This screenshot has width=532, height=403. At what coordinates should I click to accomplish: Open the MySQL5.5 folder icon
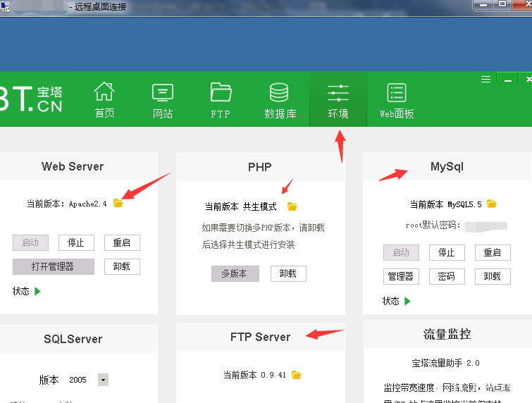point(492,204)
